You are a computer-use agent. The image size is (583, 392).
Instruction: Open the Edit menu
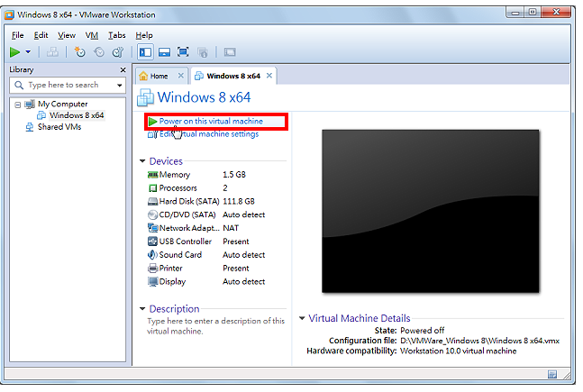click(41, 35)
